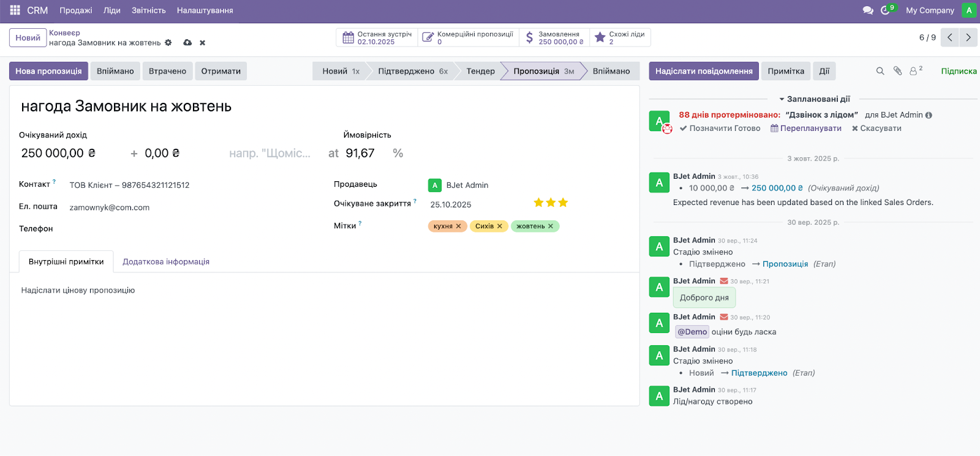Click the cloud save record icon
The image size is (980, 456).
187,43
